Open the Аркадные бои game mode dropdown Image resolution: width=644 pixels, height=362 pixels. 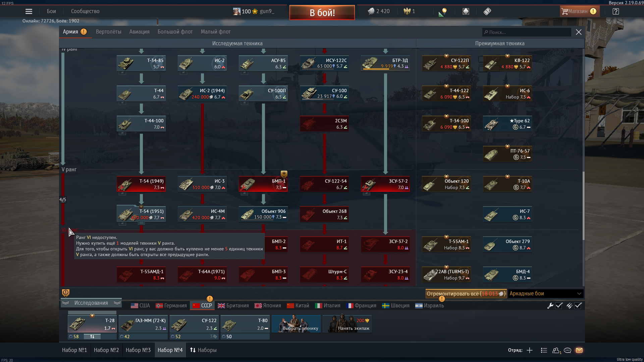click(546, 294)
